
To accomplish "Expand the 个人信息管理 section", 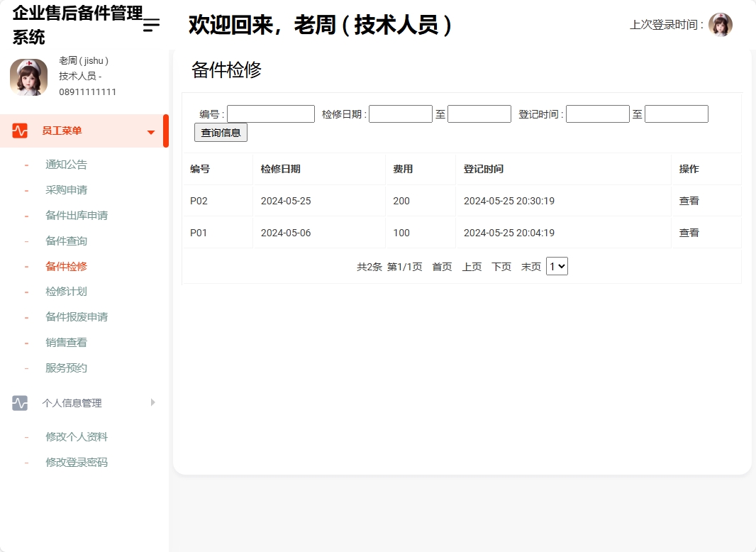I will pyautogui.click(x=152, y=402).
